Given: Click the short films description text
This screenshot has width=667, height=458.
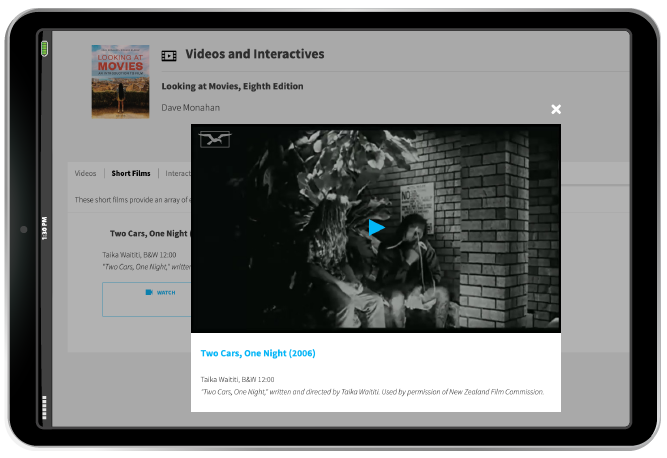Looking at the screenshot, I should [132, 200].
